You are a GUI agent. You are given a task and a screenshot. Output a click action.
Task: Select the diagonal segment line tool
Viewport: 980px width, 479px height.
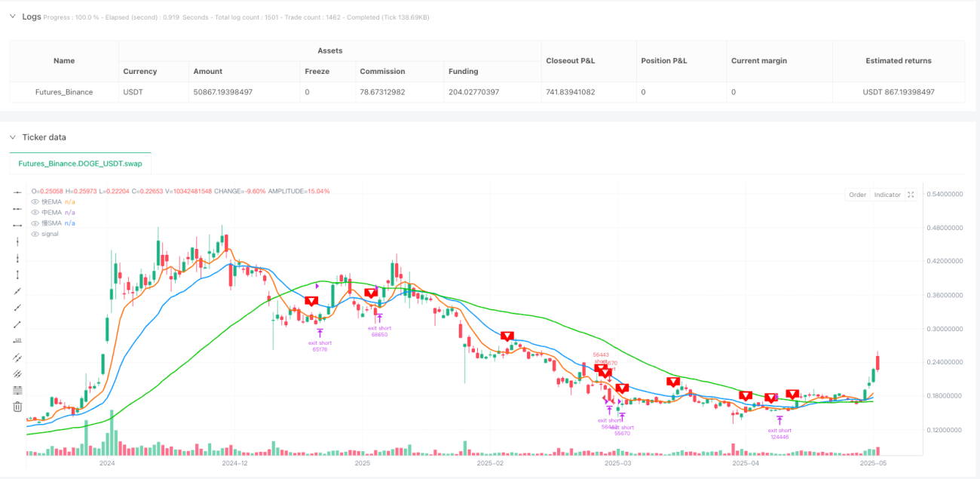[18, 324]
